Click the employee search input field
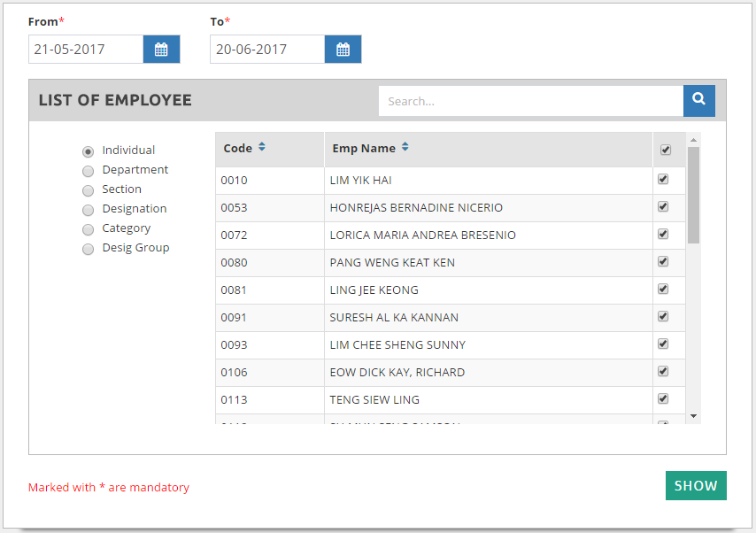756x533 pixels. point(530,101)
